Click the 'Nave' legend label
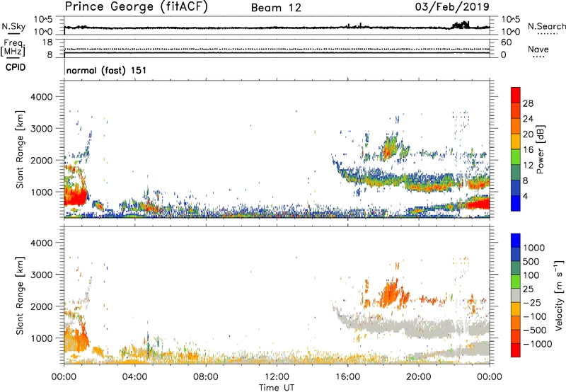Screen dimensions: 566x392 click(538, 50)
